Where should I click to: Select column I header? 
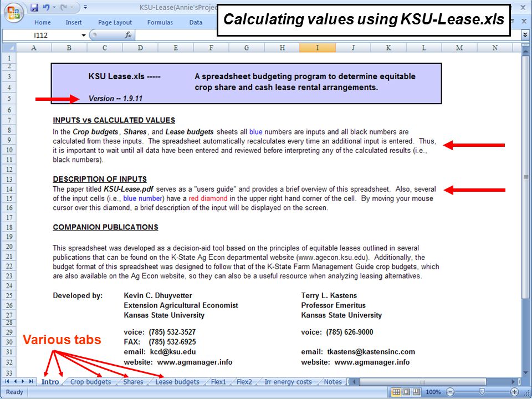[318, 48]
